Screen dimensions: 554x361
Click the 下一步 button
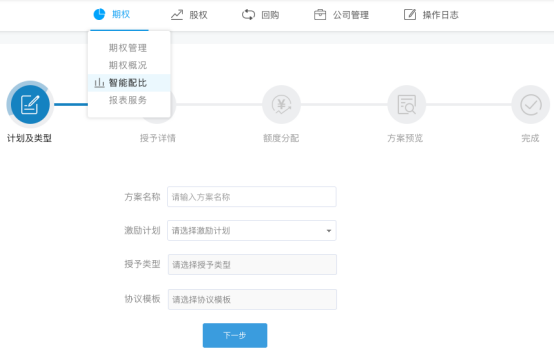pos(235,335)
